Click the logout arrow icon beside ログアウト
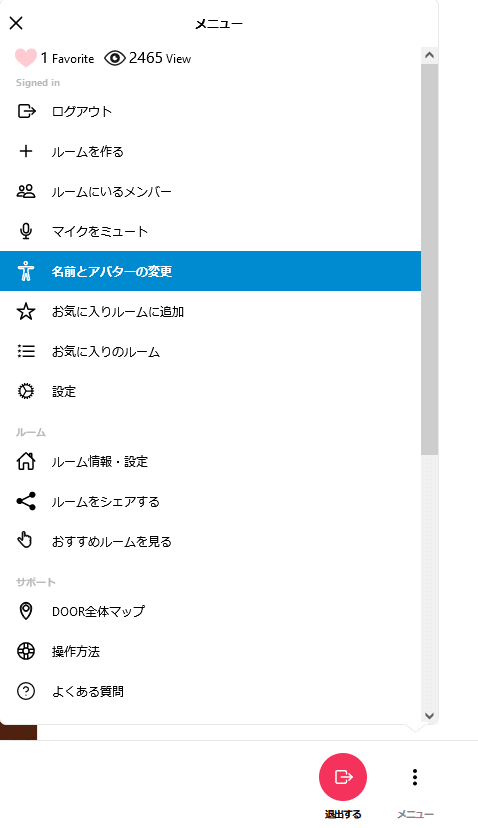This screenshot has height=828, width=478. (x=26, y=111)
